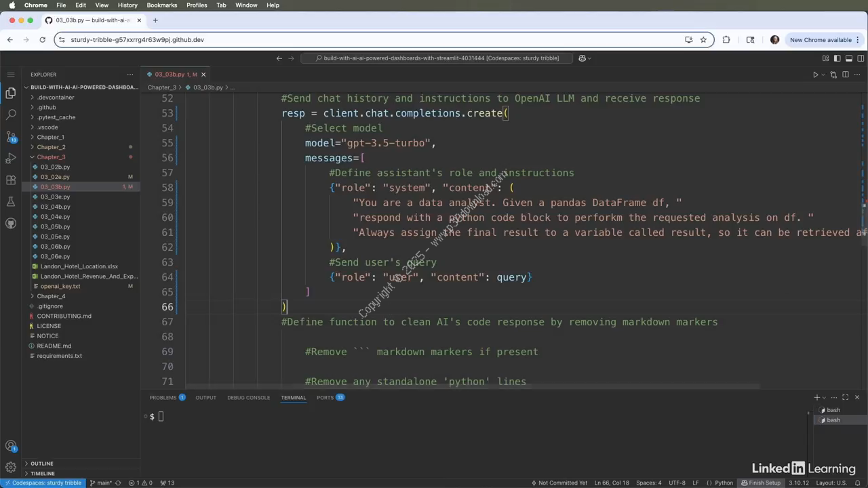868x488 pixels.
Task: Open requirements.txt file
Action: point(60,356)
